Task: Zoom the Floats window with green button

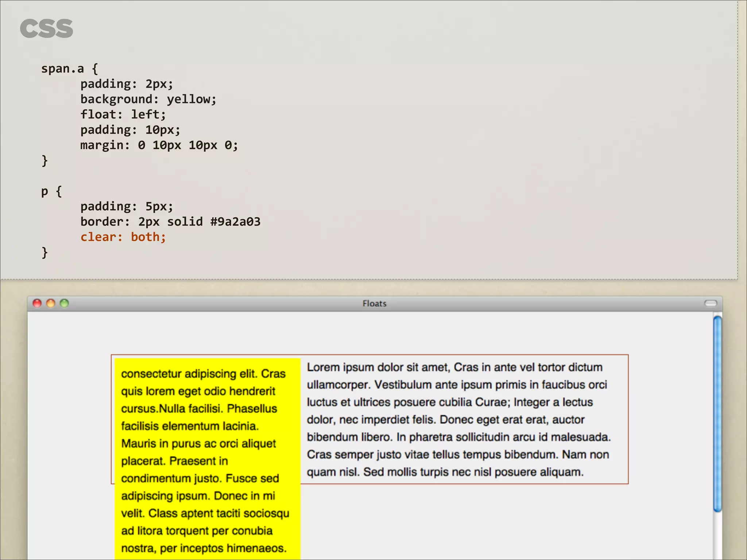Action: point(64,303)
